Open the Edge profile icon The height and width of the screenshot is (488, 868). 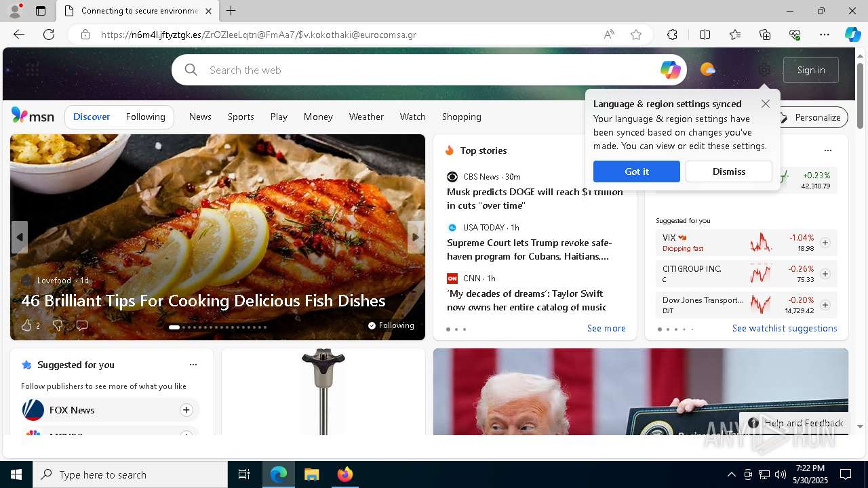click(x=15, y=11)
